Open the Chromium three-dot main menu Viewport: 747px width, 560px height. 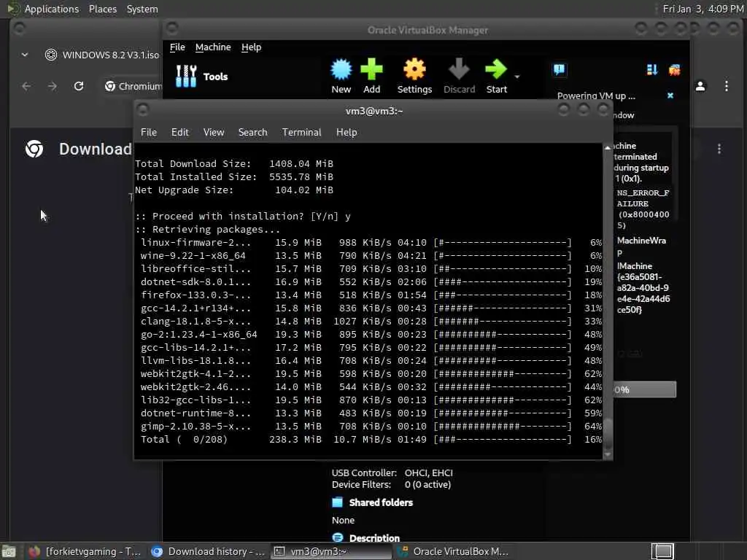(727, 86)
